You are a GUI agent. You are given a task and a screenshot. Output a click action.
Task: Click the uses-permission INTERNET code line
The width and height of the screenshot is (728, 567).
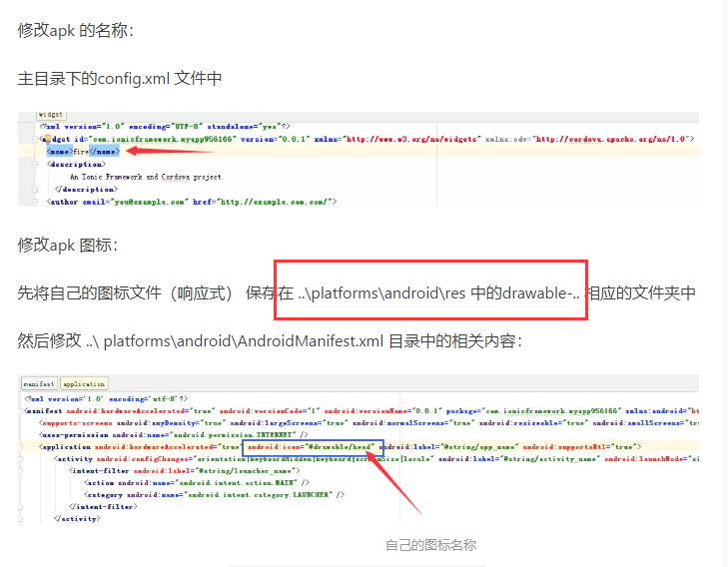point(175,435)
